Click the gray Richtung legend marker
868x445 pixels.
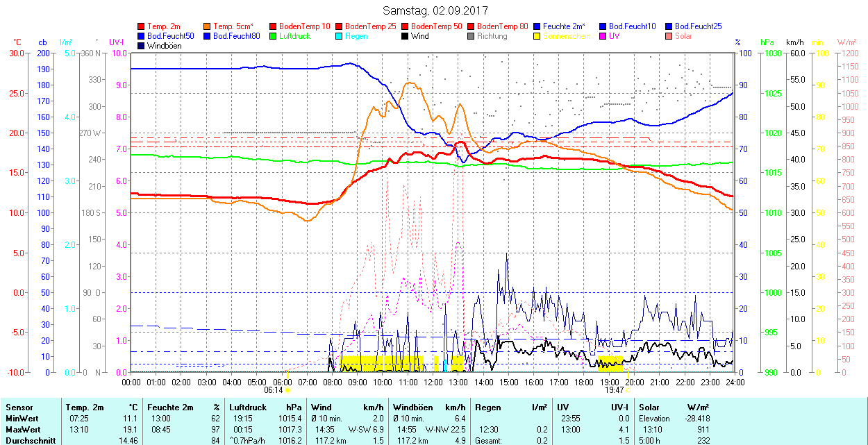[471, 36]
